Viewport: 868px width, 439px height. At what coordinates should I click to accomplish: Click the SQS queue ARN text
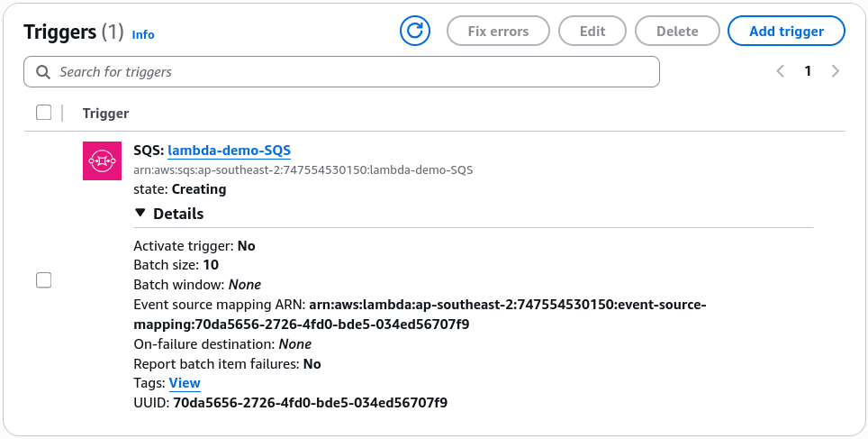pyautogui.click(x=303, y=170)
